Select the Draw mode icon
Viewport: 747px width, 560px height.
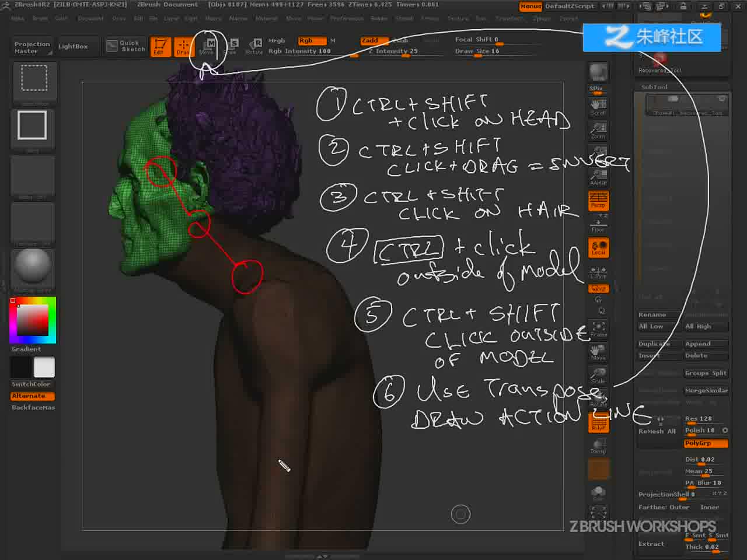183,47
